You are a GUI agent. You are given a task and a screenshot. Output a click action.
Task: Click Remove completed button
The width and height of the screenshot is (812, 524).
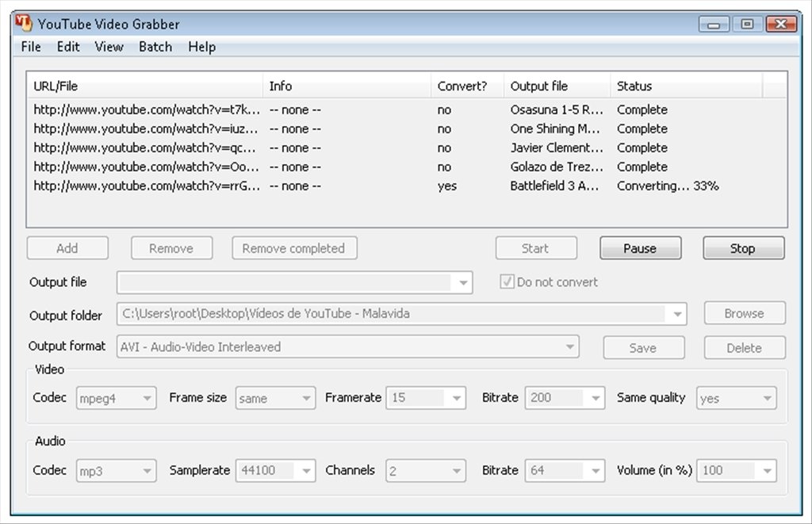(294, 248)
